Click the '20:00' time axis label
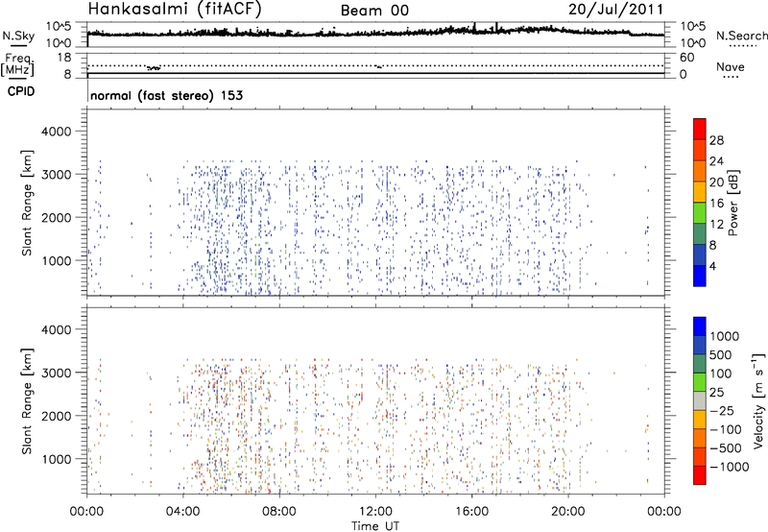Screen dimensions: 768x532 point(568,512)
